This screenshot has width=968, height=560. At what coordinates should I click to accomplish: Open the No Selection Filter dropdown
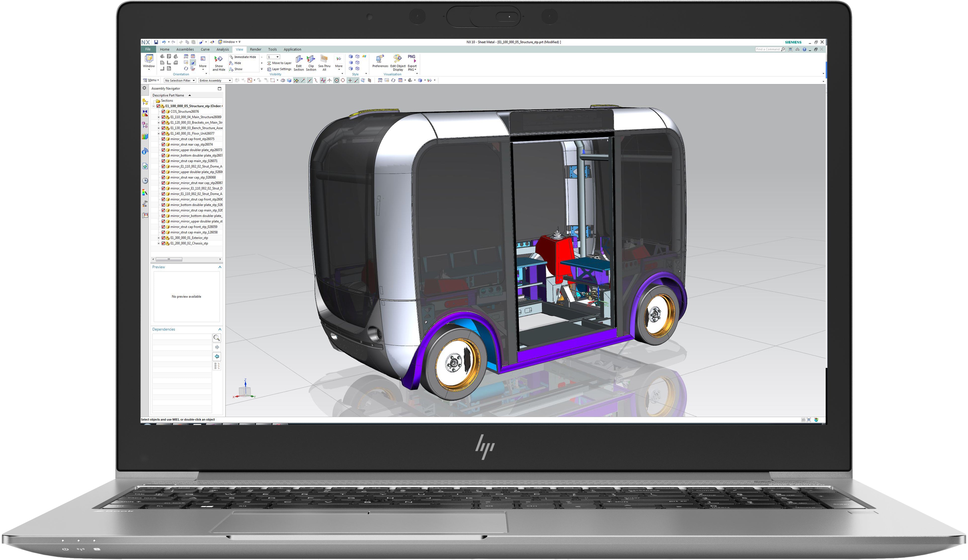180,81
